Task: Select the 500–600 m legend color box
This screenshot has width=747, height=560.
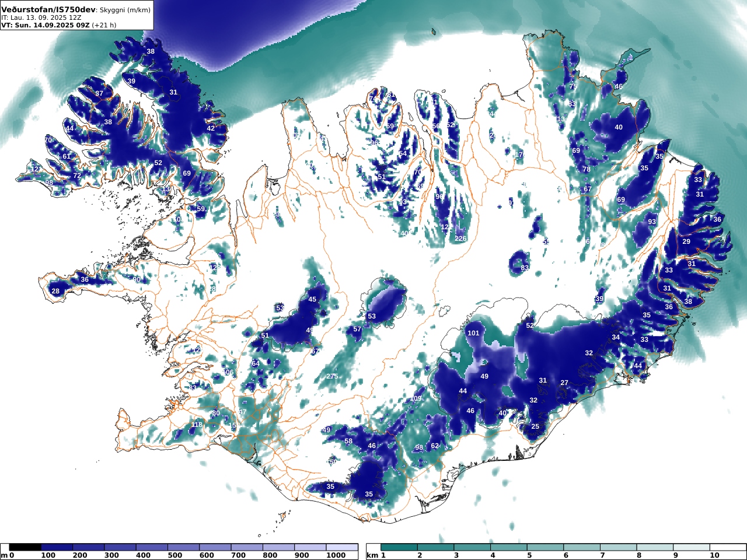Action: [183, 547]
